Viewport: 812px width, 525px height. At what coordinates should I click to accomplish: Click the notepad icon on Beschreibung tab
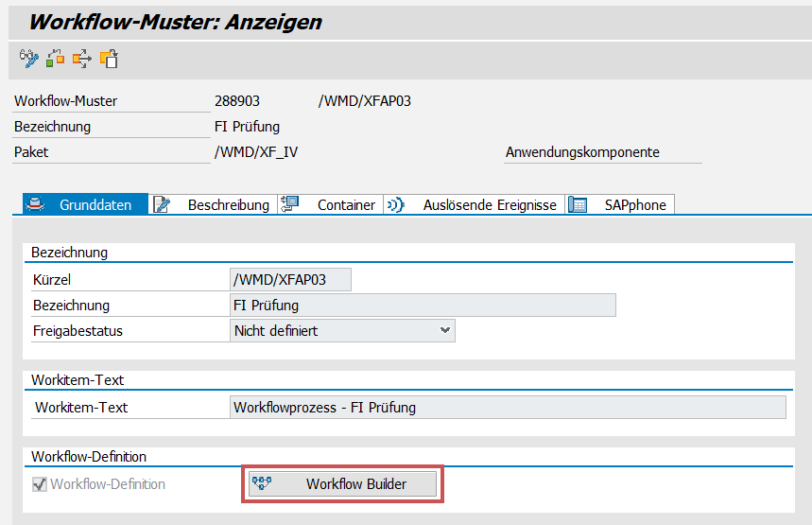(162, 204)
